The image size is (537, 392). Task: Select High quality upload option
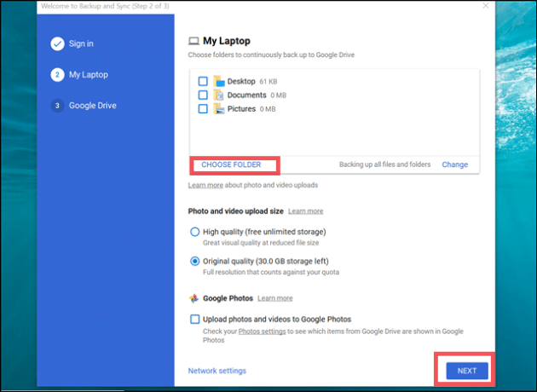194,232
